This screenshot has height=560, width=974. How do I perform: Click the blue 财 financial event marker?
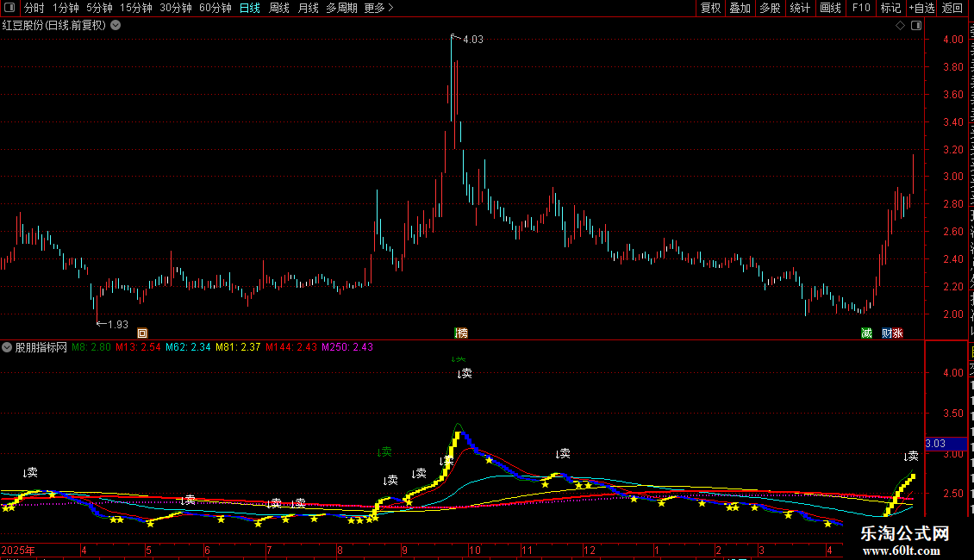(x=886, y=333)
